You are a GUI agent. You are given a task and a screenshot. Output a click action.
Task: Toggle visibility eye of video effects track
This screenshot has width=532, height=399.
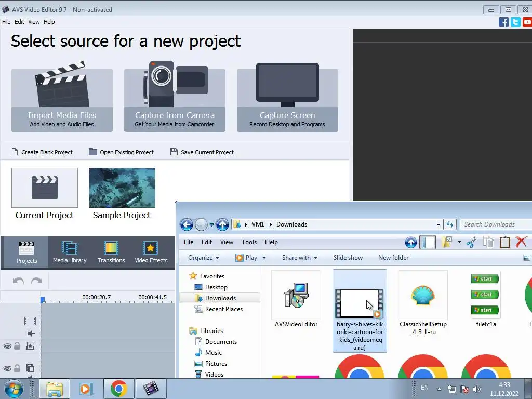pyautogui.click(x=7, y=346)
